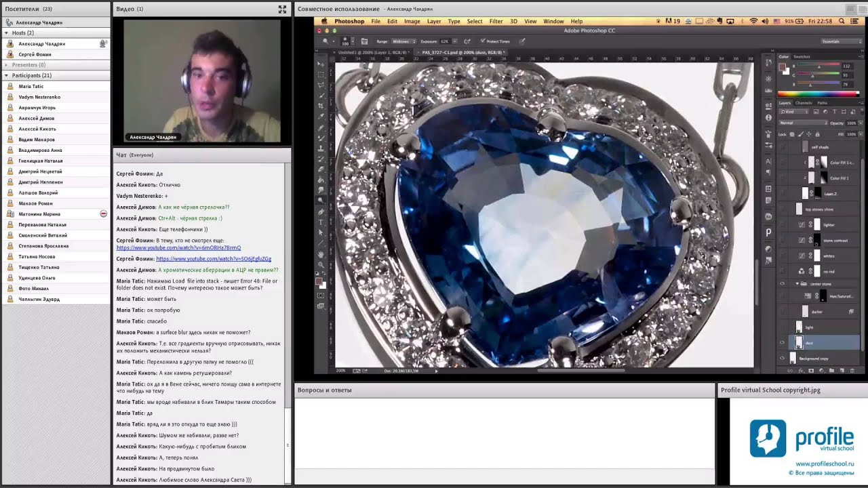Screen dimensions: 868x488
Task: Toggle Protect Tones checkbox
Action: [x=483, y=41]
